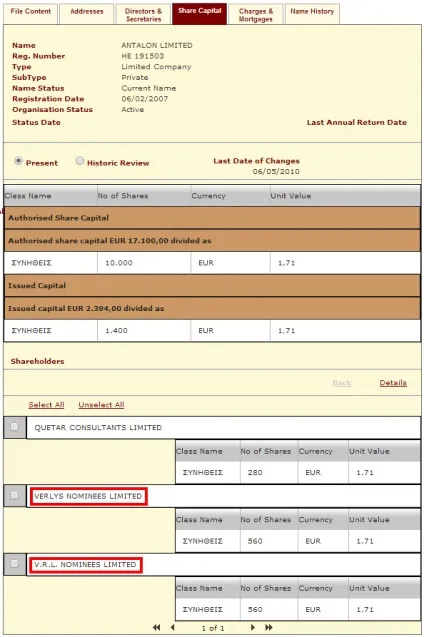The width and height of the screenshot is (424, 637).
Task: Click company name ANTALON LIMITED
Action: pyautogui.click(x=157, y=46)
